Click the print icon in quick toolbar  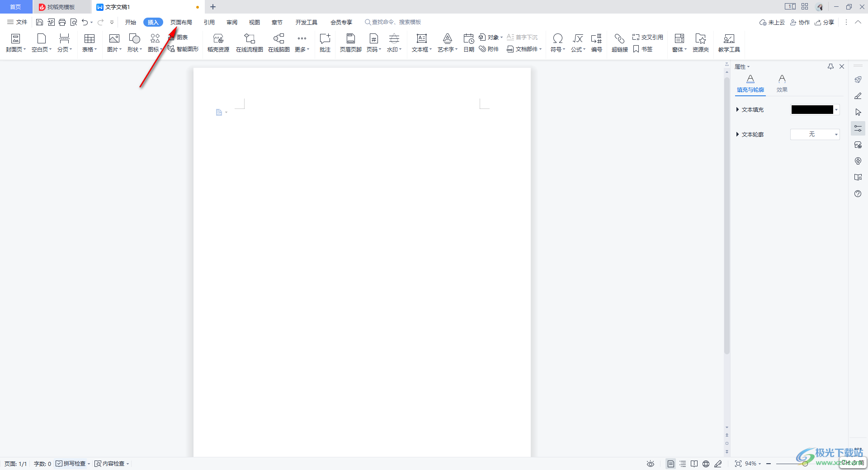click(x=62, y=22)
